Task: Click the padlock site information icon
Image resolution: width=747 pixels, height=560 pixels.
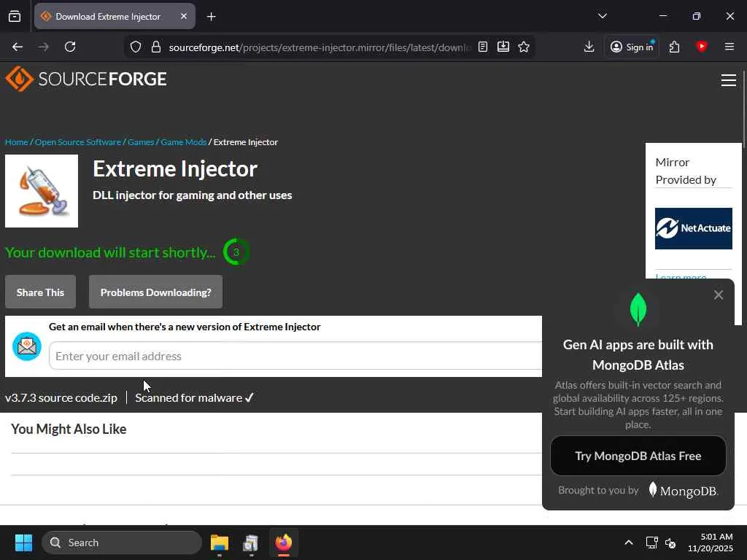Action: pos(156,47)
